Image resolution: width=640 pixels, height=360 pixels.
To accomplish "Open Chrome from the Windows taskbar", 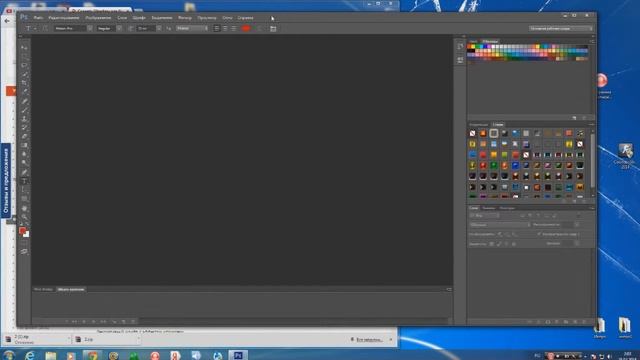I will (x=93, y=356).
